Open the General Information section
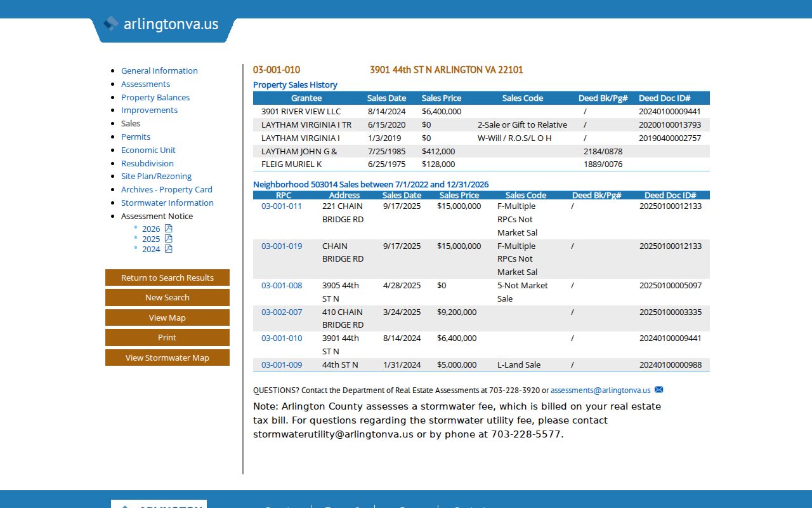The width and height of the screenshot is (812, 508). tap(159, 70)
